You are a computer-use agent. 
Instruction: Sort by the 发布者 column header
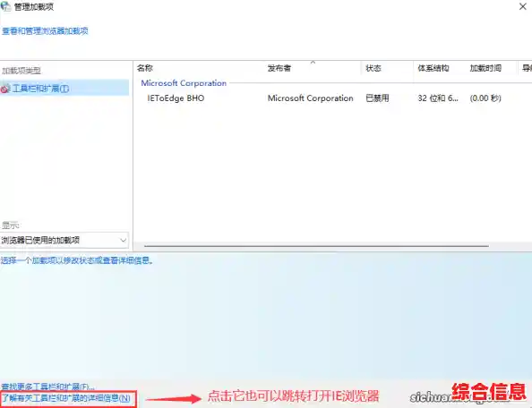pyautogui.click(x=279, y=68)
